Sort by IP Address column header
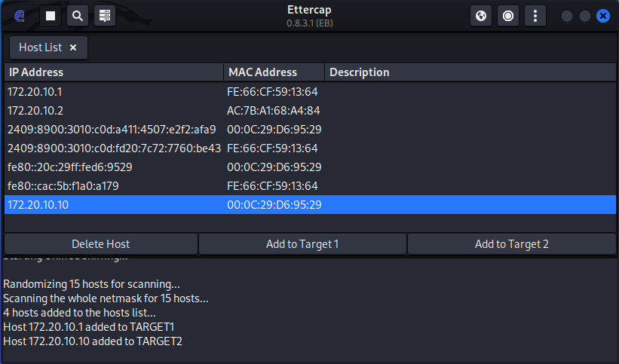 113,72
